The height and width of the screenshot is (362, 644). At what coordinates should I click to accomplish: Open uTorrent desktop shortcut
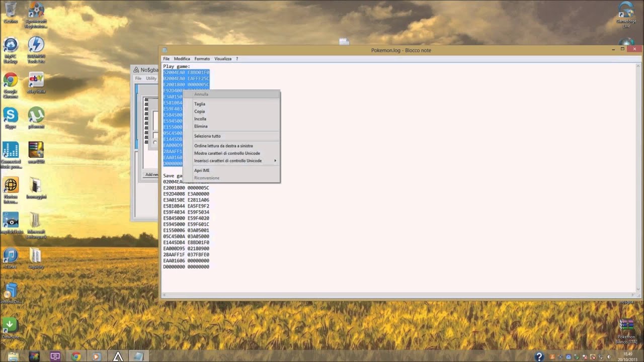coord(36,118)
